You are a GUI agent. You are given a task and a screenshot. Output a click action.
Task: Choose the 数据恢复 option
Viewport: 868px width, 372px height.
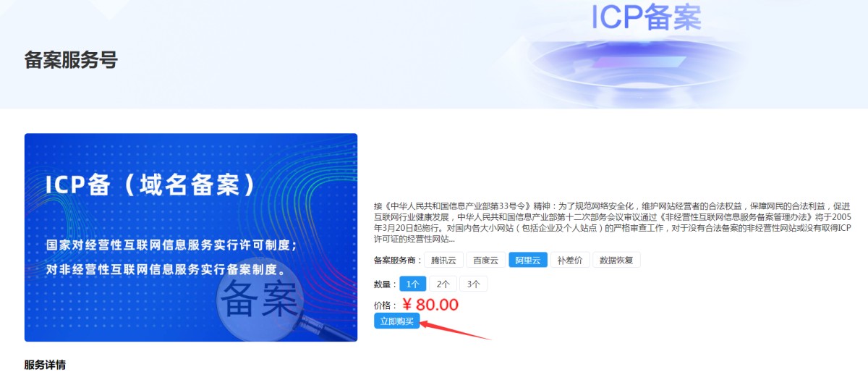click(616, 261)
